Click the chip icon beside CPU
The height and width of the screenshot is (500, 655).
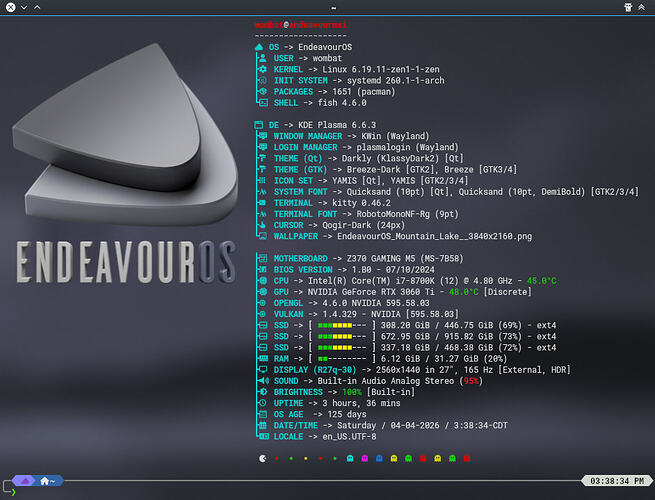263,281
